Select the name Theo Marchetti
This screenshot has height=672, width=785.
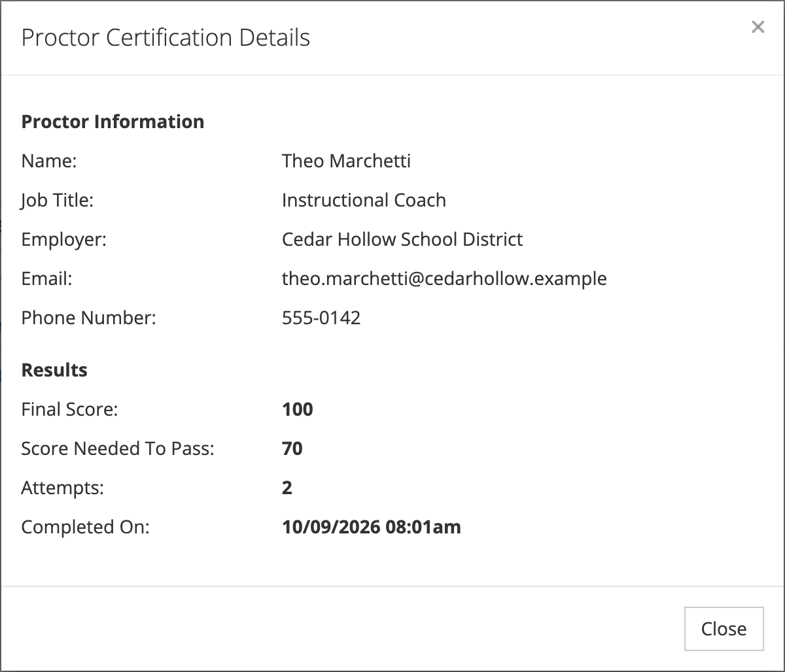(346, 161)
